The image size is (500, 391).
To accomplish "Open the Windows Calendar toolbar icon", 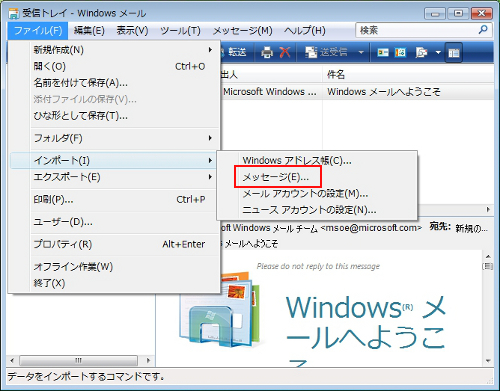I will tap(400, 52).
